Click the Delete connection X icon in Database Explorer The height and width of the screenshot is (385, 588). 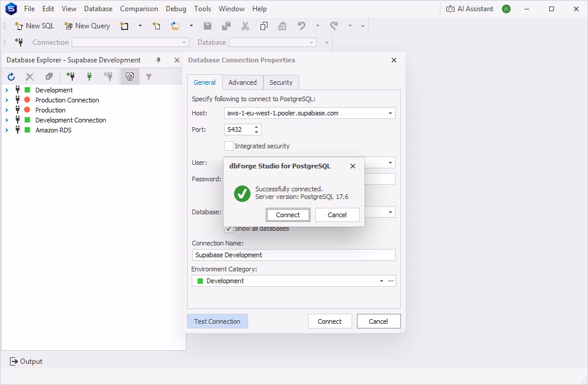pyautogui.click(x=29, y=77)
